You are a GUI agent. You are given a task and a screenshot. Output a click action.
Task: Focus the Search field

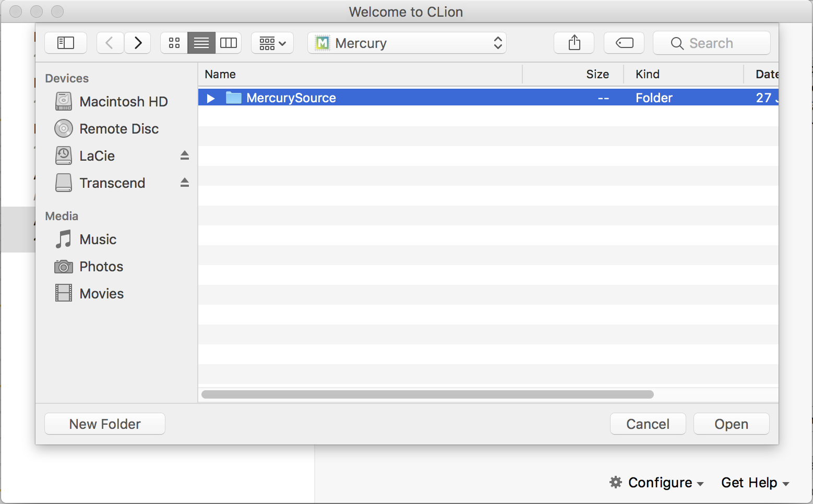712,43
